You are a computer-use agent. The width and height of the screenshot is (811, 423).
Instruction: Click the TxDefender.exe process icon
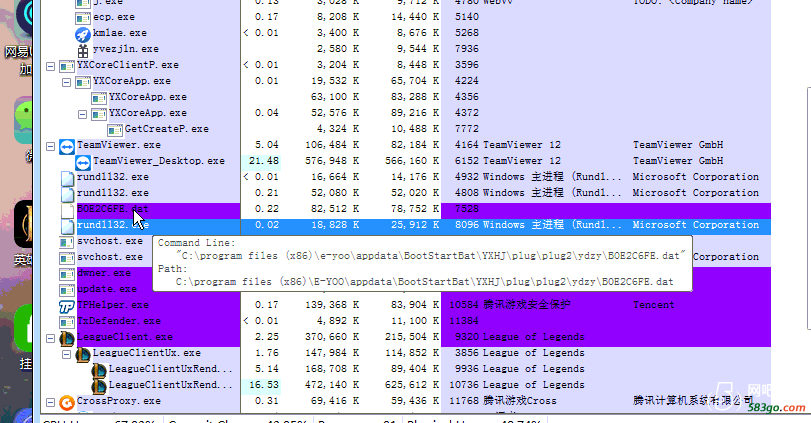click(x=67, y=323)
